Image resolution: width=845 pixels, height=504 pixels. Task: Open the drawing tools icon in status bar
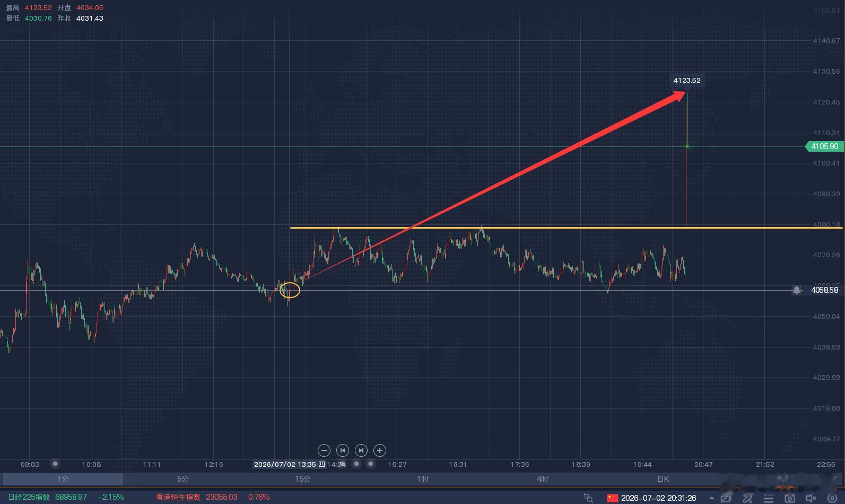pos(726,498)
